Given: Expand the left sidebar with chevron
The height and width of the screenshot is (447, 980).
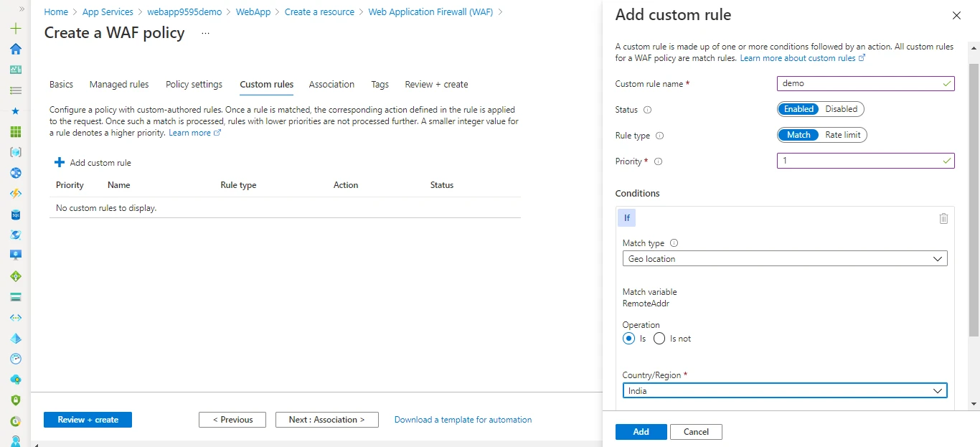Looking at the screenshot, I should [x=22, y=9].
